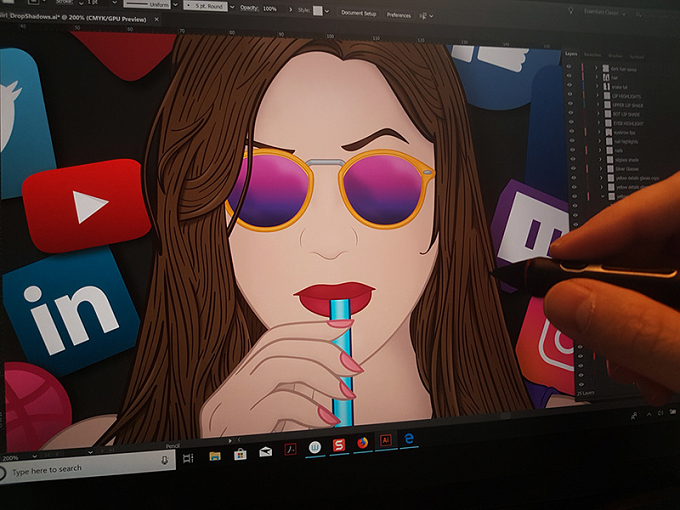Toggle visibility of LIP HIGHLIGHTS layer
The width and height of the screenshot is (680, 510).
click(570, 94)
